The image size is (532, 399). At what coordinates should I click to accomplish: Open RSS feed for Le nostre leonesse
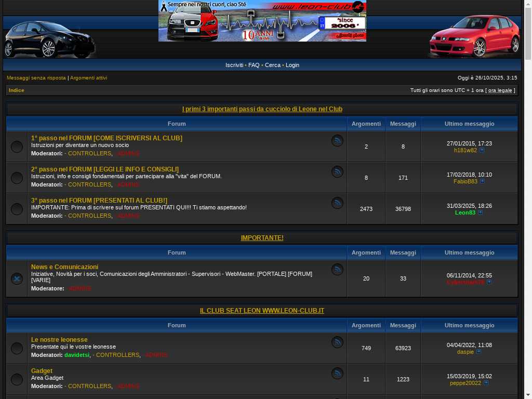pos(337,342)
